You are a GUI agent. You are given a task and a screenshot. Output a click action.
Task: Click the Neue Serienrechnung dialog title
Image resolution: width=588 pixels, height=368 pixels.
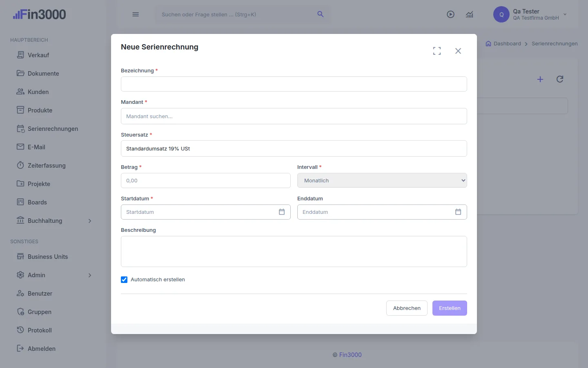coord(160,47)
